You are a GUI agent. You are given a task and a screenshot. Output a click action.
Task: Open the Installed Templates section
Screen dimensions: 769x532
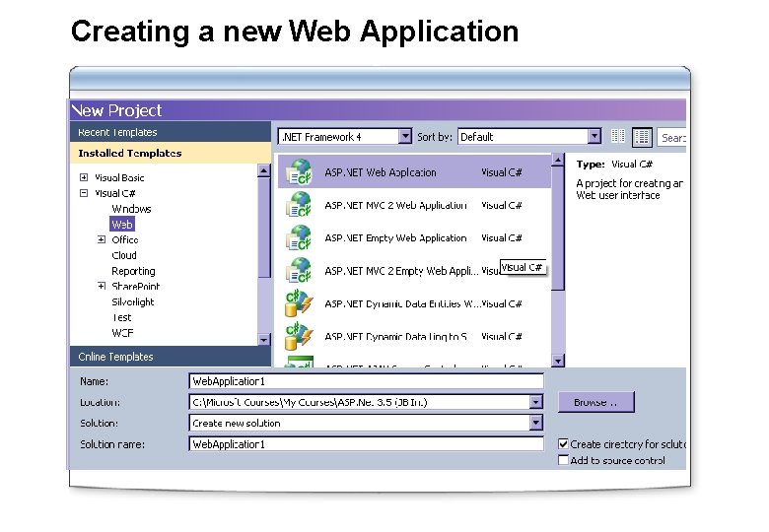coord(171,153)
